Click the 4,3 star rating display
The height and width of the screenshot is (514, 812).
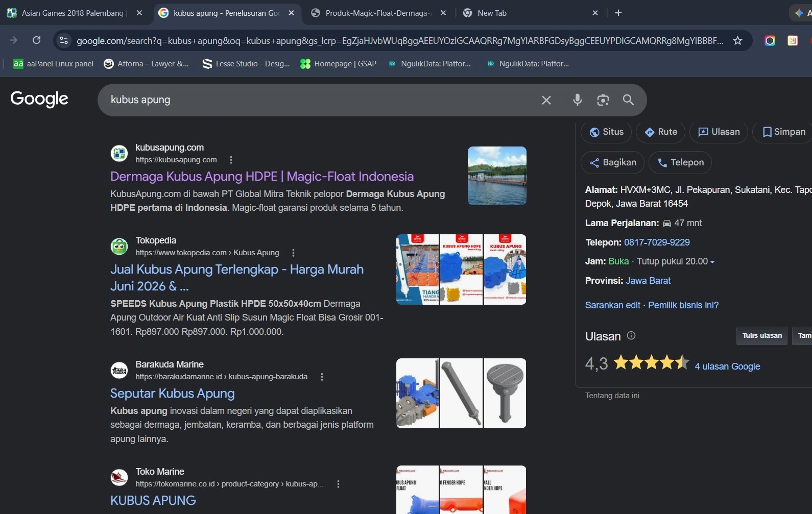point(637,363)
